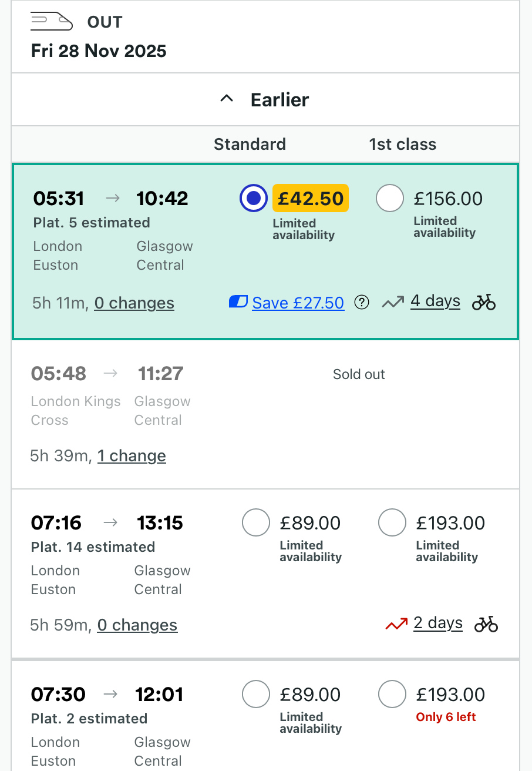
Task: Click the railcard icon next to Save £27.50
Action: 238,303
